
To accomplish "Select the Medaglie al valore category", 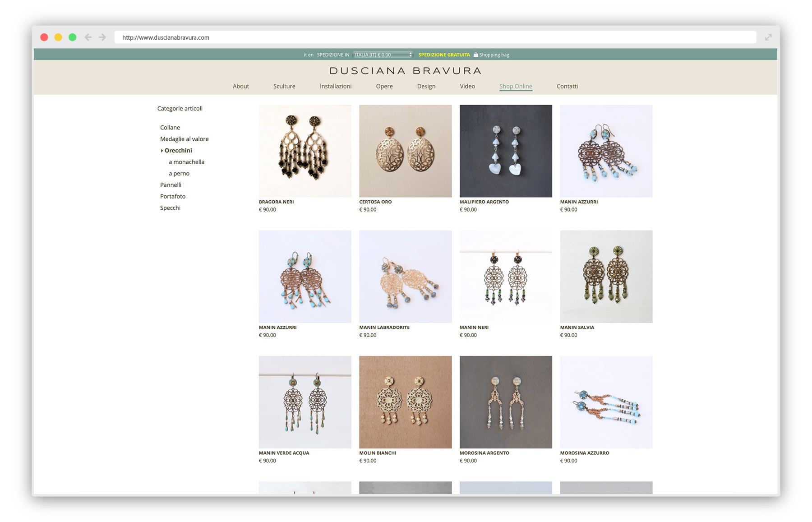I will [x=185, y=139].
